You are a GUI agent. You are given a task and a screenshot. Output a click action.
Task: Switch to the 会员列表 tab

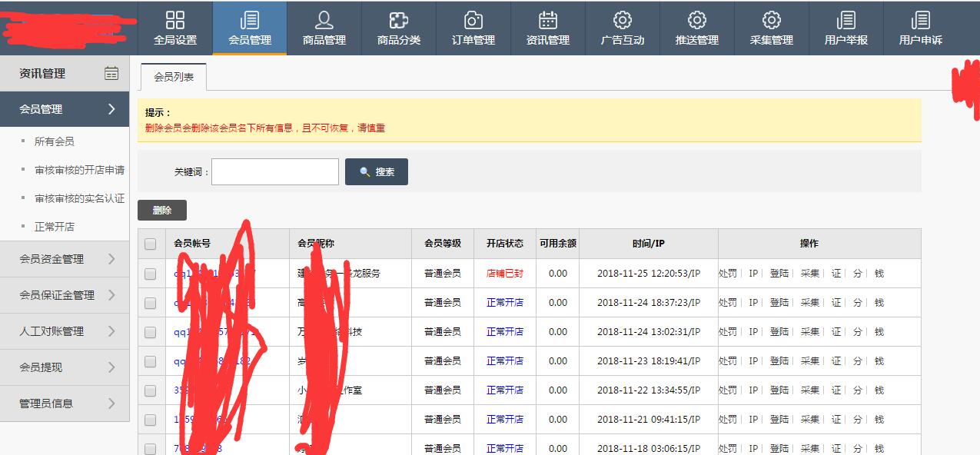[x=174, y=78]
